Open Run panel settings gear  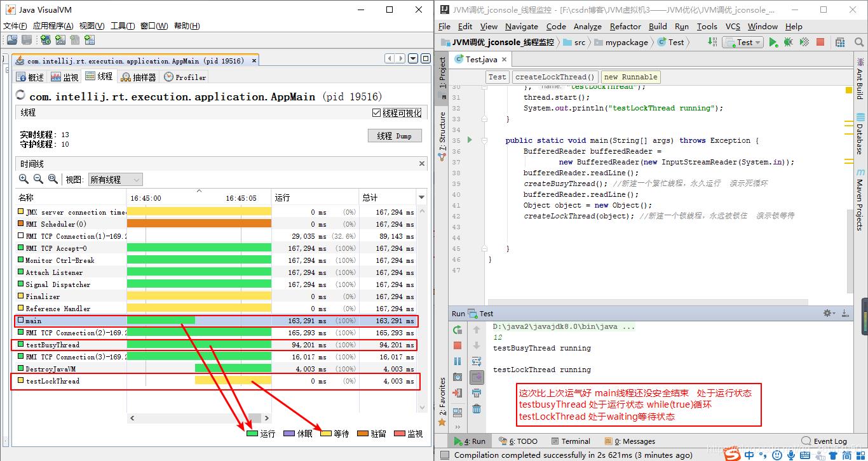pos(829,313)
